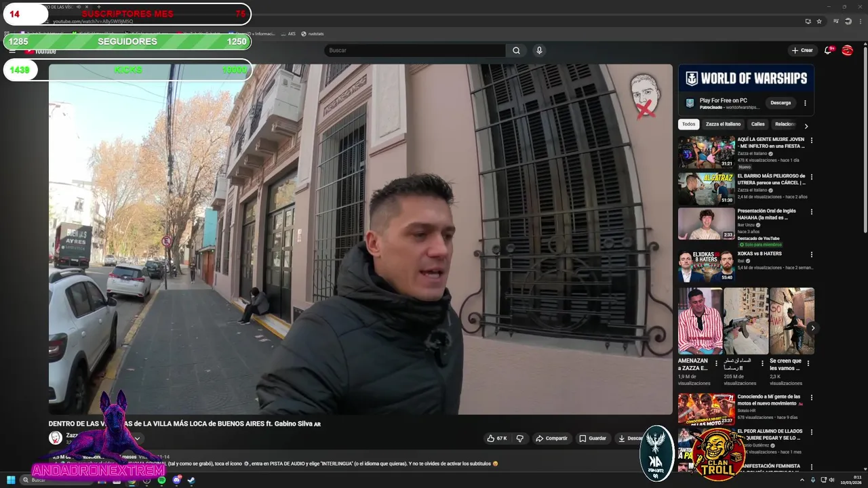This screenshot has height=488, width=868.
Task: Open Conociendo a Mi gente de las motos video
Action: point(707,409)
